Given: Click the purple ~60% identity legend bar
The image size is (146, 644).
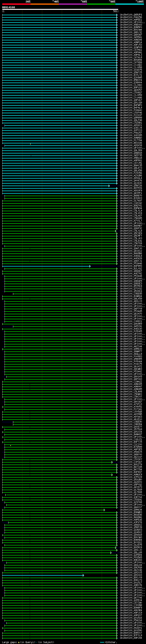Looking at the screenshot, I should 73,4.
